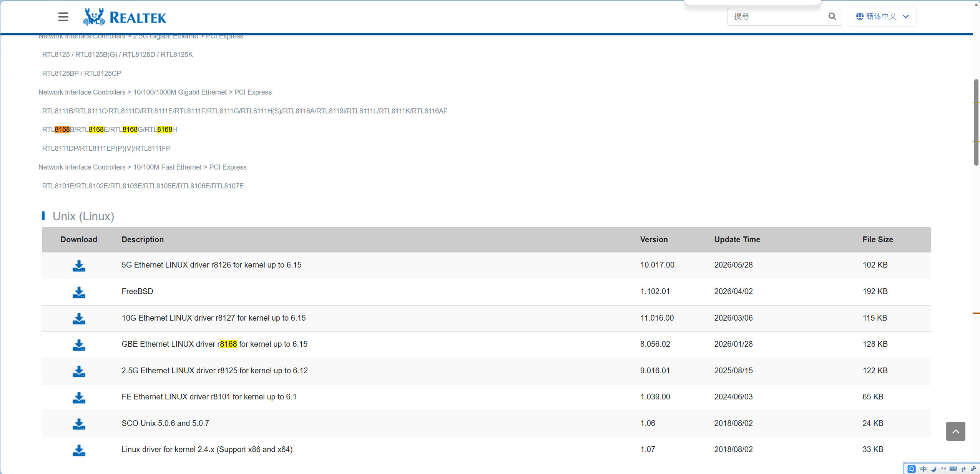Open the RTL8111B/RTL8111C series link
Screen dimensions: 980x474
(x=245, y=111)
